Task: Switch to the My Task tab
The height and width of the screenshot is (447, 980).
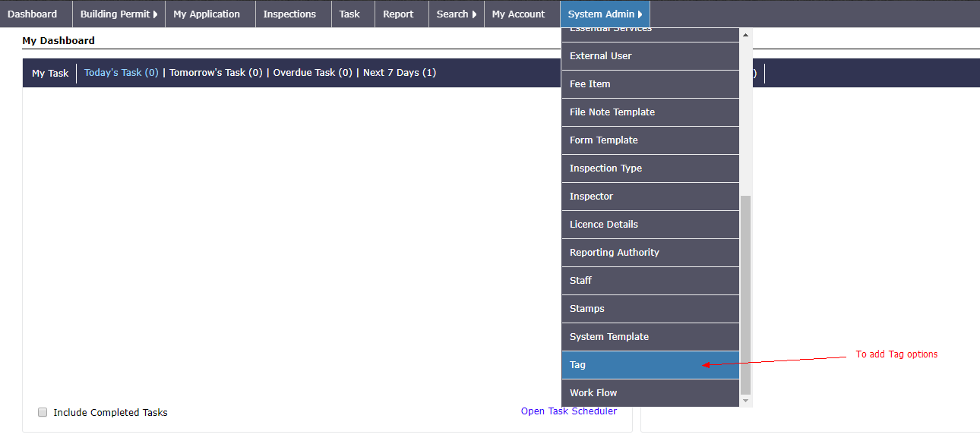Action: point(50,74)
